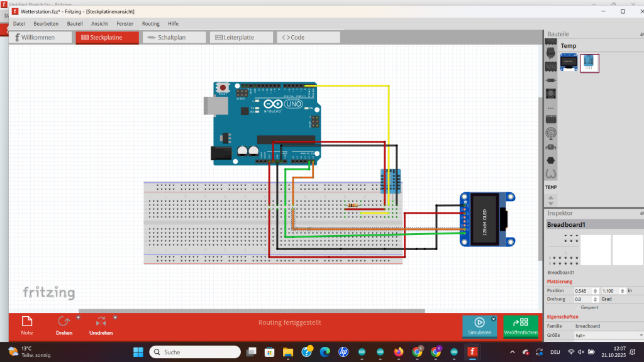The width and height of the screenshot is (644, 362).
Task: Open the resistor-icon parts bin in sidebar
Action: 551,80
